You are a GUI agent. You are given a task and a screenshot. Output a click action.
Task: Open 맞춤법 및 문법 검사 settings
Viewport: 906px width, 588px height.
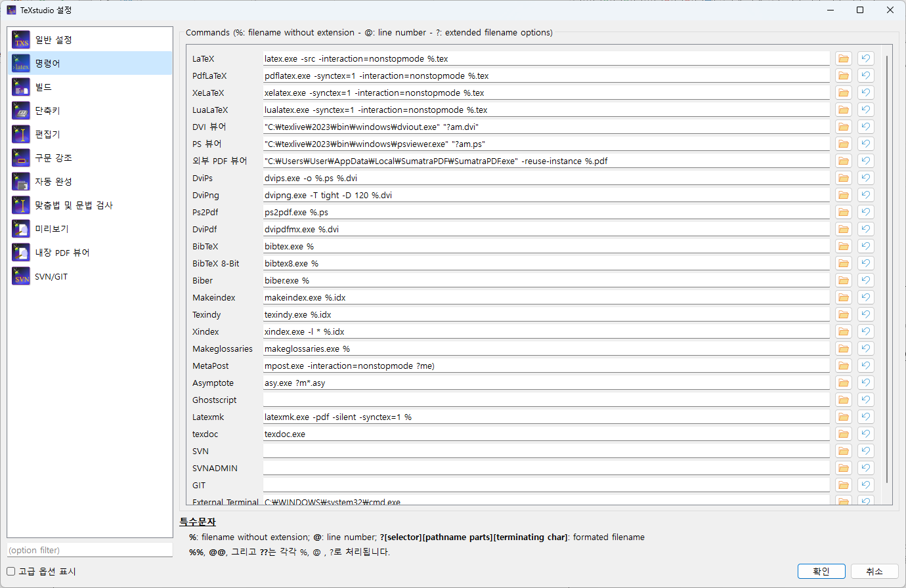pos(90,205)
